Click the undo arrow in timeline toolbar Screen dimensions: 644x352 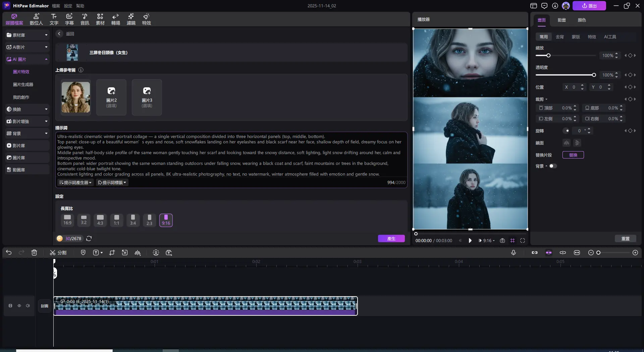tap(9, 253)
